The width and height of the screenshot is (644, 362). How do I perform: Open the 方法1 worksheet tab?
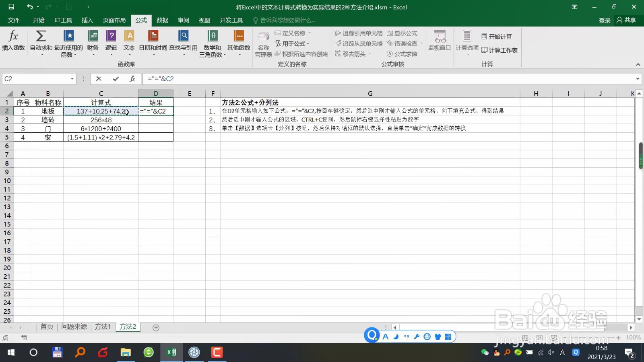[x=103, y=327]
